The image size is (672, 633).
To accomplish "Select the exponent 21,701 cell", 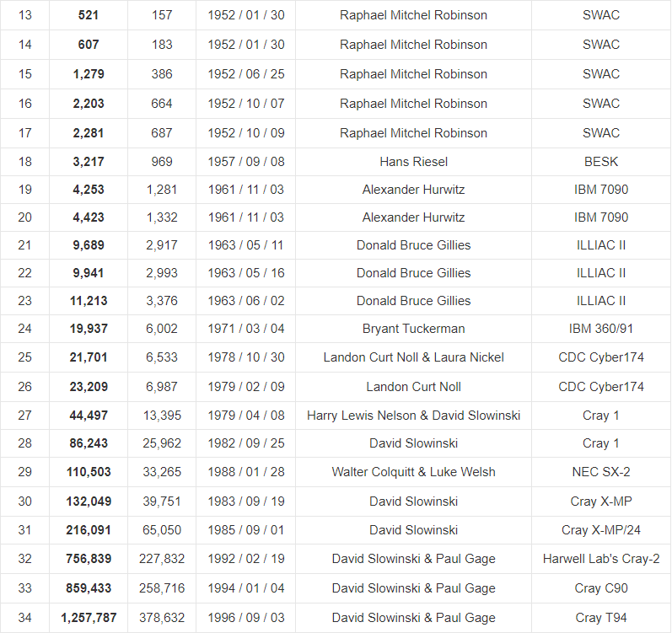I will [89, 357].
